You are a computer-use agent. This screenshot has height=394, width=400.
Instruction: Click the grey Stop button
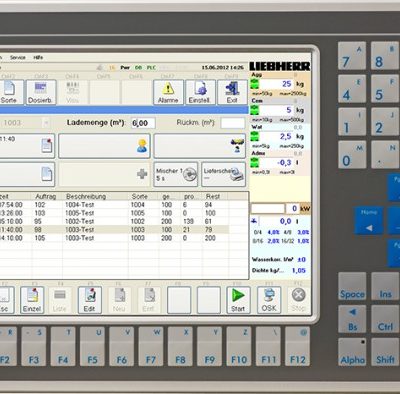pyautogui.click(x=299, y=300)
